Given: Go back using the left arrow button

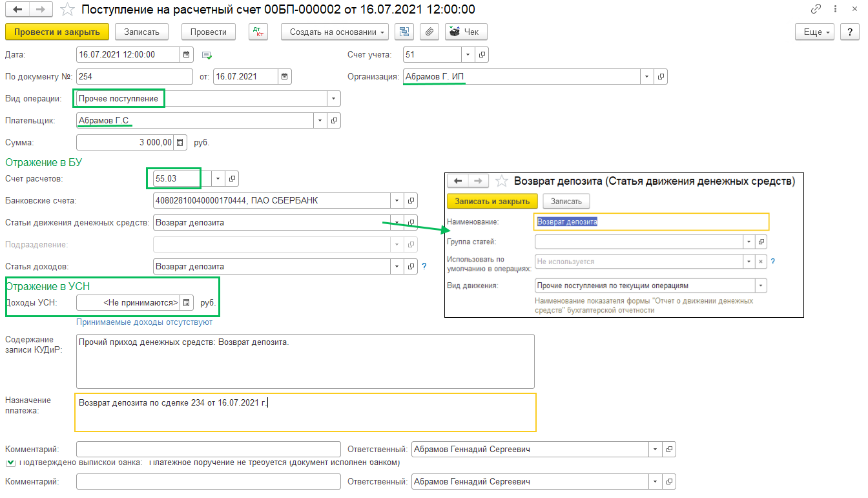Looking at the screenshot, I should (x=17, y=10).
